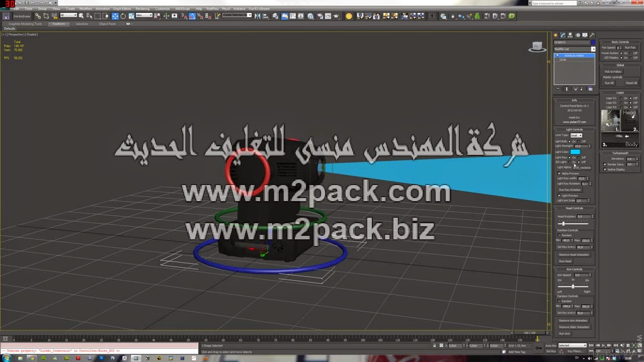The image size is (644, 362).
Task: Open the reference coordinate View dropdown
Action: pos(144,15)
